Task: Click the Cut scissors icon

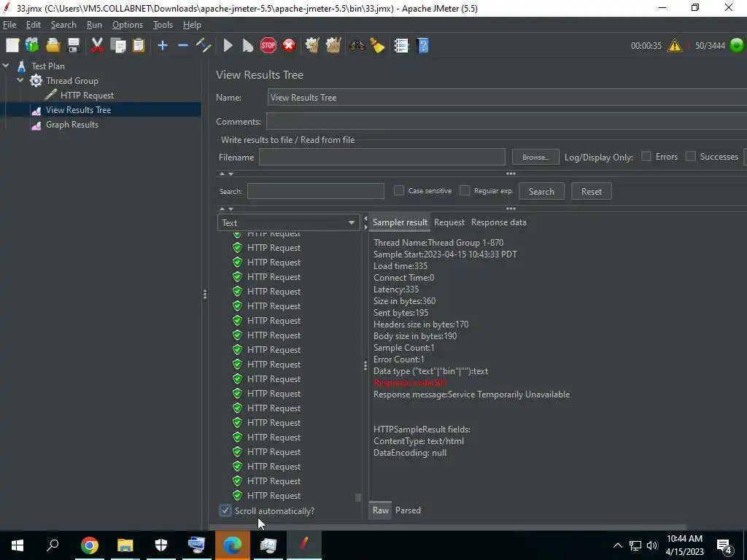Action: [97, 46]
